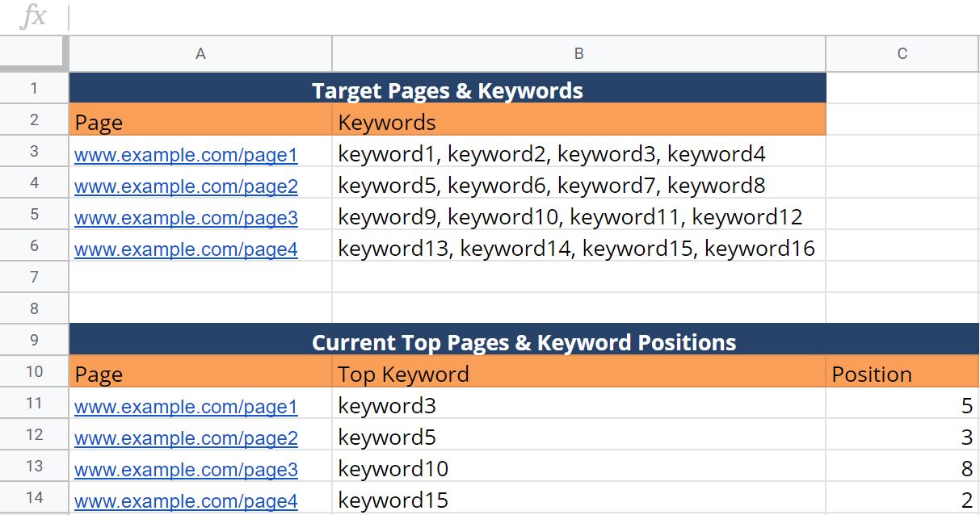Open the page1 link in row 11
Screen dimensions: 980x515
click(186, 407)
